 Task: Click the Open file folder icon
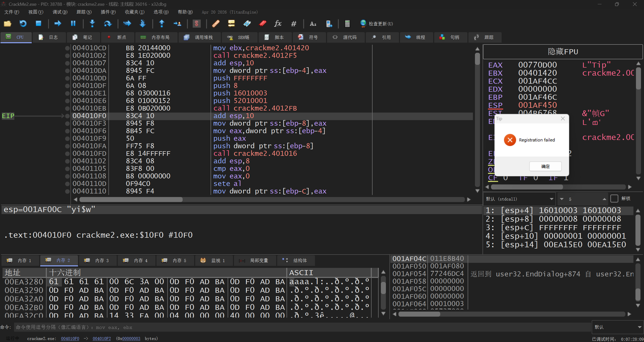(8, 24)
